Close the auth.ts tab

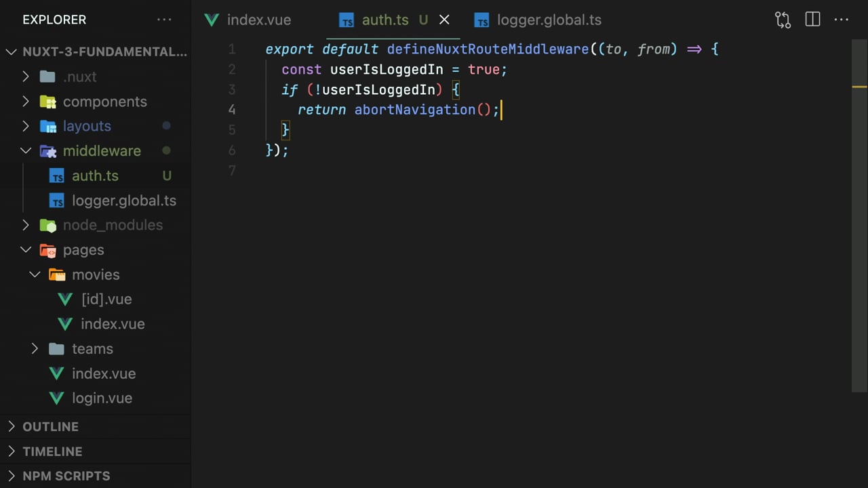pos(444,20)
